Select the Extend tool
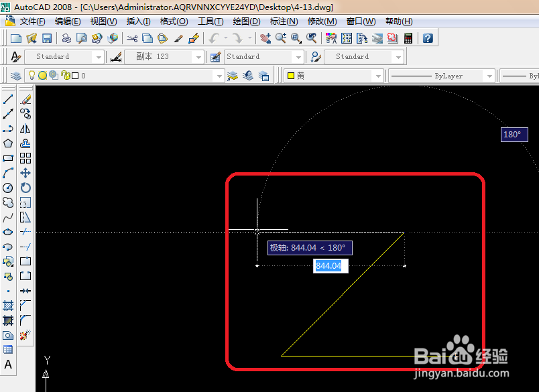The height and width of the screenshot is (392, 539). pyautogui.click(x=25, y=247)
